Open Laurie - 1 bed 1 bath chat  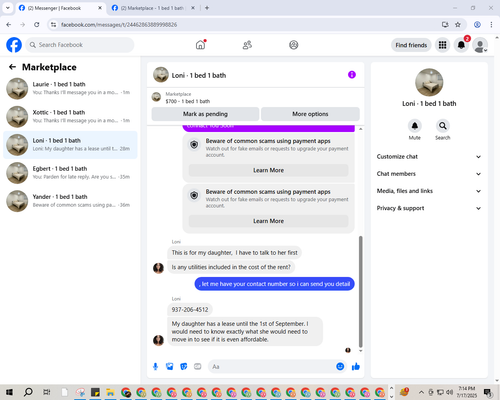(70, 88)
